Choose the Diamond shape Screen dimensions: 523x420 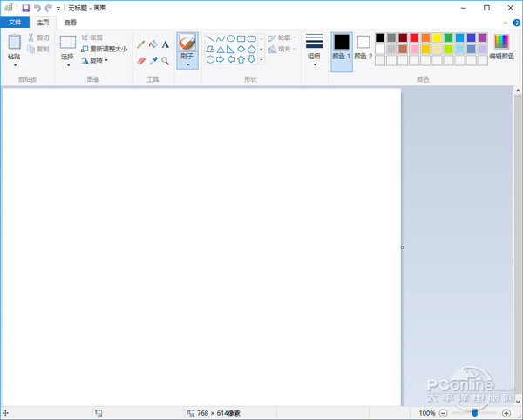click(241, 50)
